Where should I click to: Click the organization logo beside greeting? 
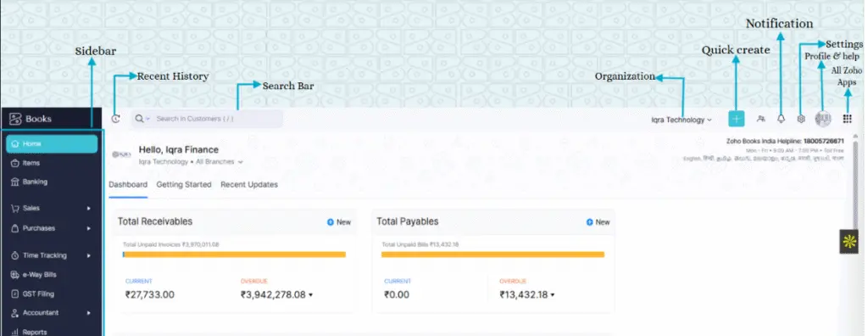(x=121, y=154)
